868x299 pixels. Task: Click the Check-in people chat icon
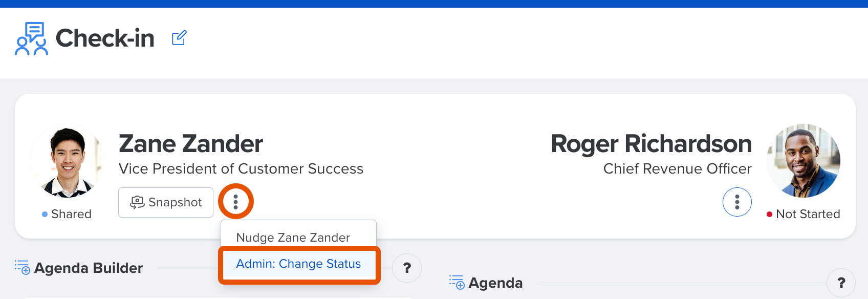[x=31, y=38]
